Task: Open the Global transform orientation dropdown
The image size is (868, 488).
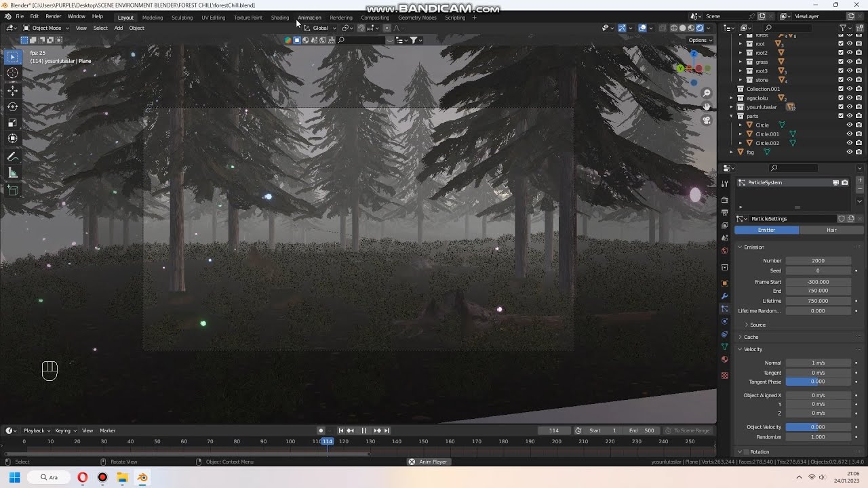Action: point(319,28)
